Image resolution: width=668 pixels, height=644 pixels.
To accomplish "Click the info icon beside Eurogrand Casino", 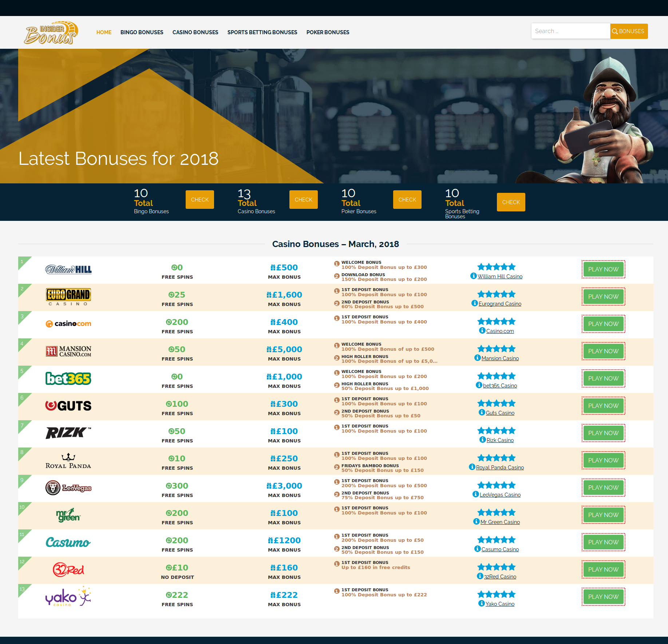I will coord(475,303).
